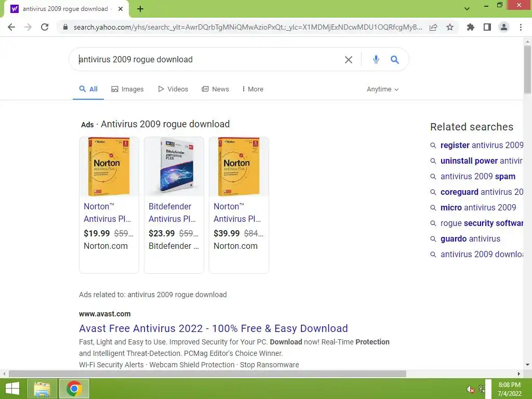This screenshot has height=399, width=532.
Task: Expand the tab search chevron
Action: [467, 9]
